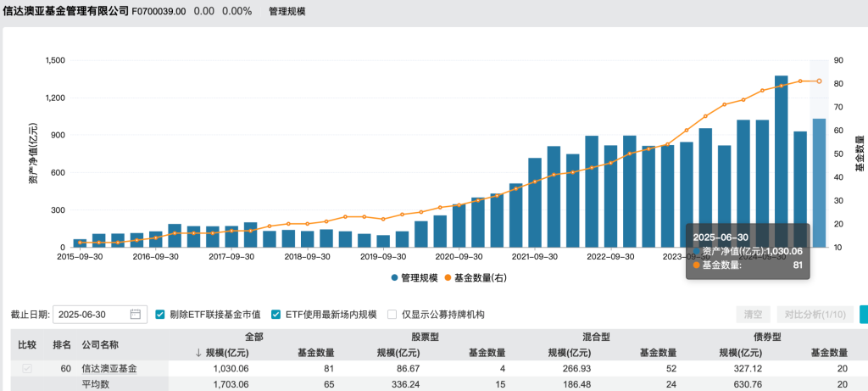Tick the compare checkbox for 信达澳亚基金 row
This screenshot has width=868, height=391.
point(27,369)
